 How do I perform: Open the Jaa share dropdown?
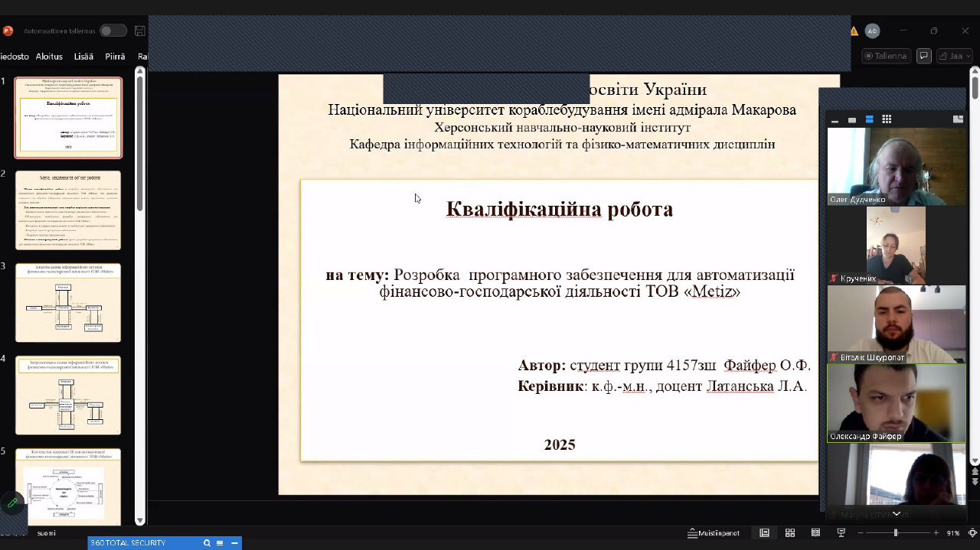(x=955, y=56)
